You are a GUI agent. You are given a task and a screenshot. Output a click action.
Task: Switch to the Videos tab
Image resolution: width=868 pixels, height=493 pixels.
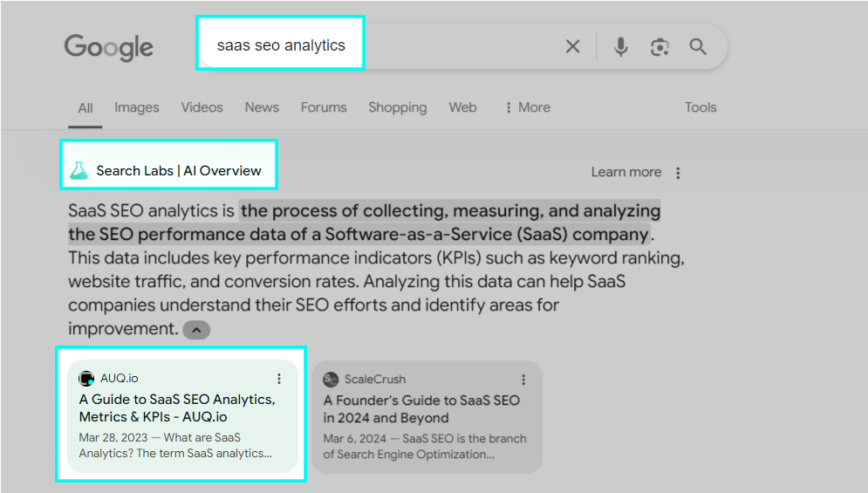[202, 107]
